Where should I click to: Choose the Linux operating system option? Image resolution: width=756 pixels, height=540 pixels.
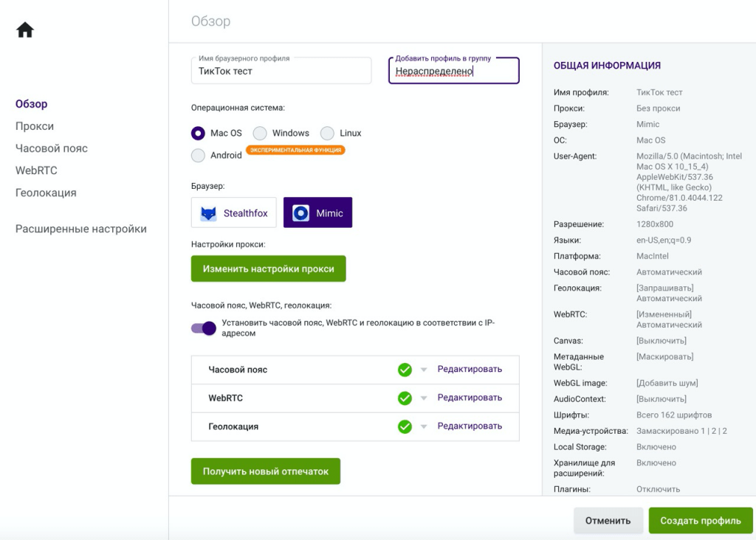pos(327,134)
